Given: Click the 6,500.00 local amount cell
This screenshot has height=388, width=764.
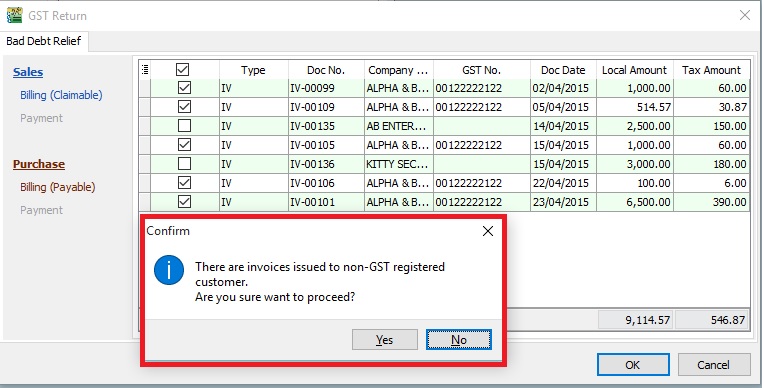Looking at the screenshot, I should point(635,202).
